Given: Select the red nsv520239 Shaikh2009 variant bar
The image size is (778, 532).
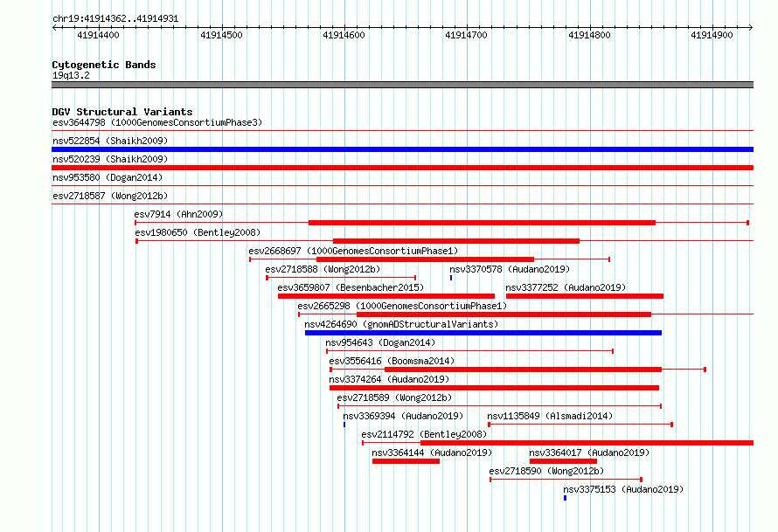Looking at the screenshot, I should coord(402,168).
